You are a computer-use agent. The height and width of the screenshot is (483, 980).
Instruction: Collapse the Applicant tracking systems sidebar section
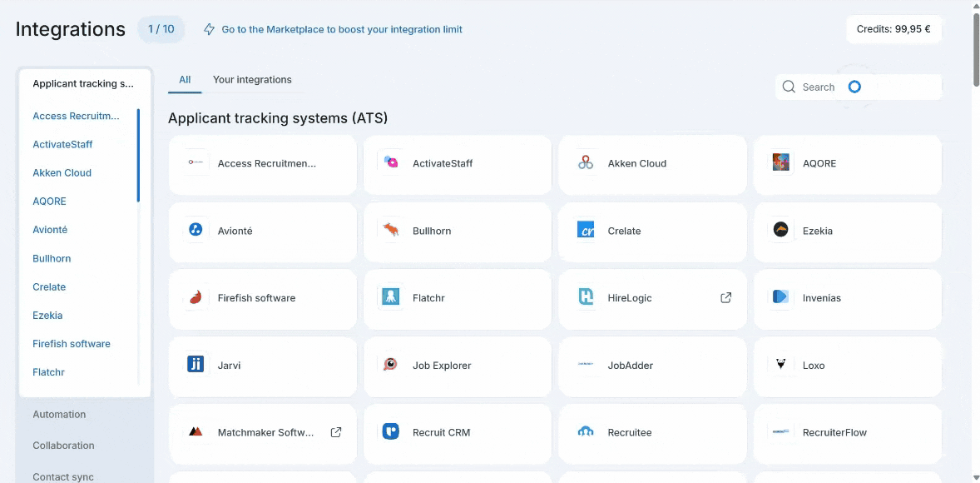click(x=84, y=84)
